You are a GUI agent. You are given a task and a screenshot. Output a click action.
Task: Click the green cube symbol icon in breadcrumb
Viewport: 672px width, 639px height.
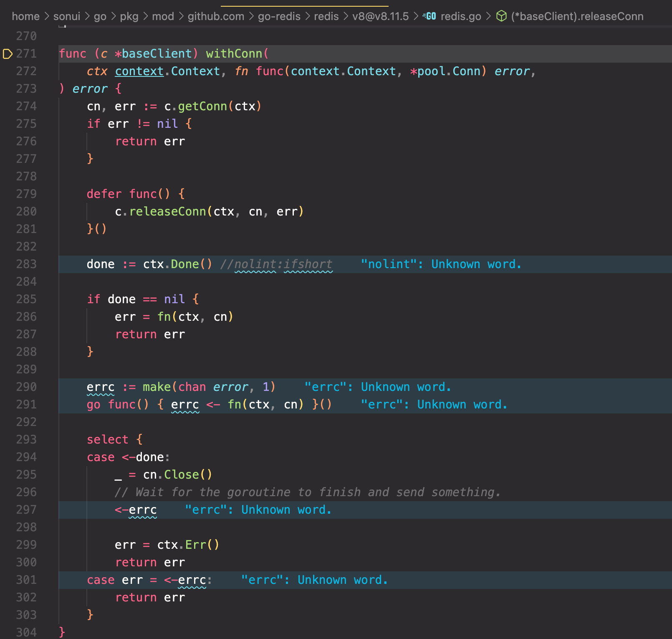pos(501,16)
